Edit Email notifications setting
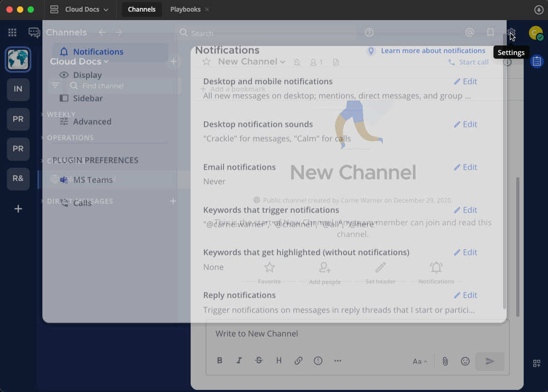548x392 pixels. click(465, 167)
